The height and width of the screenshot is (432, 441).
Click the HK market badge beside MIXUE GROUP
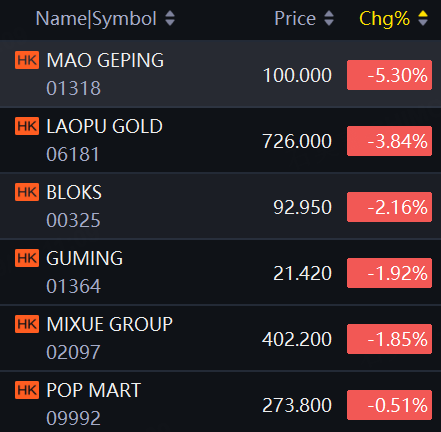pos(27,324)
